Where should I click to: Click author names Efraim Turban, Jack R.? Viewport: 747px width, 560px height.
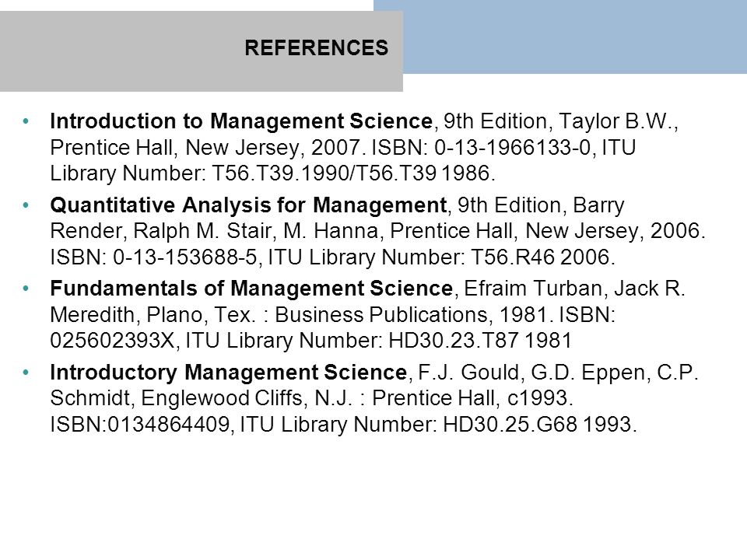(574, 289)
